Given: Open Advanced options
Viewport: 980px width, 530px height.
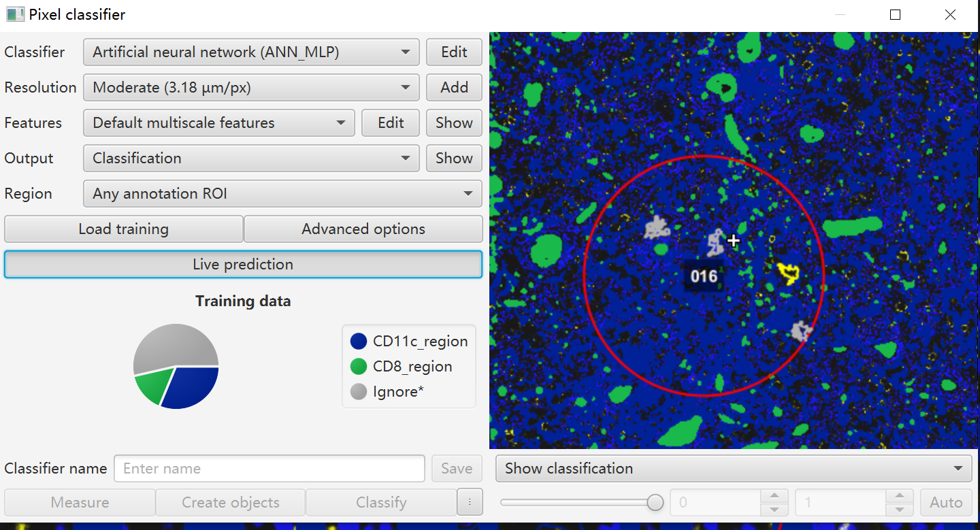Looking at the screenshot, I should pos(363,229).
